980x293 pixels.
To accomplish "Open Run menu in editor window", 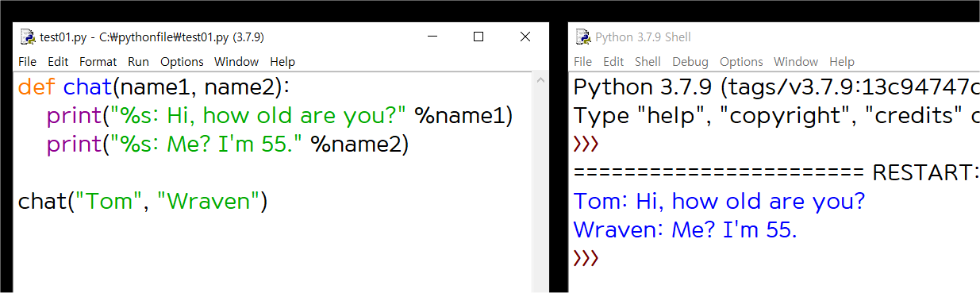I will pos(138,62).
